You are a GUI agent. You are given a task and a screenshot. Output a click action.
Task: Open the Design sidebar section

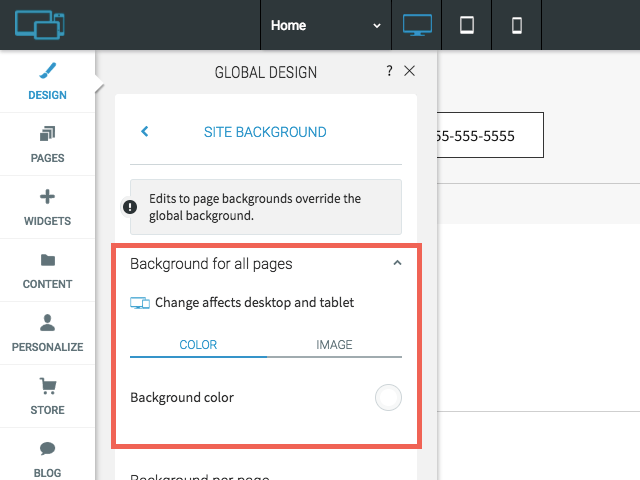tap(47, 82)
